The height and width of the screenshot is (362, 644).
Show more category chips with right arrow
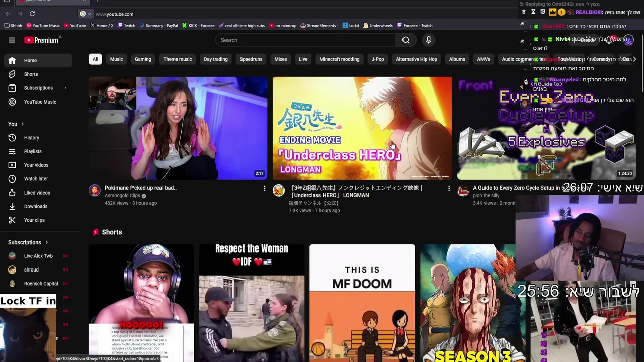pos(634,59)
